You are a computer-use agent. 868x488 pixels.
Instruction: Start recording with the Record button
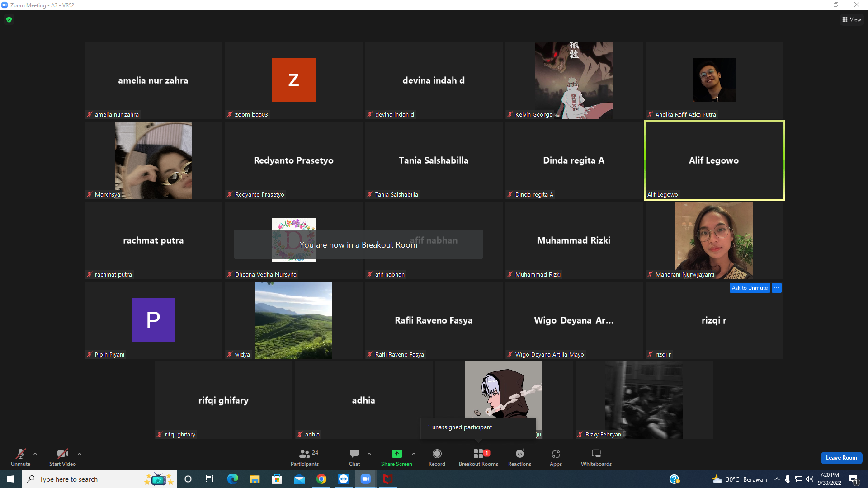tap(437, 457)
